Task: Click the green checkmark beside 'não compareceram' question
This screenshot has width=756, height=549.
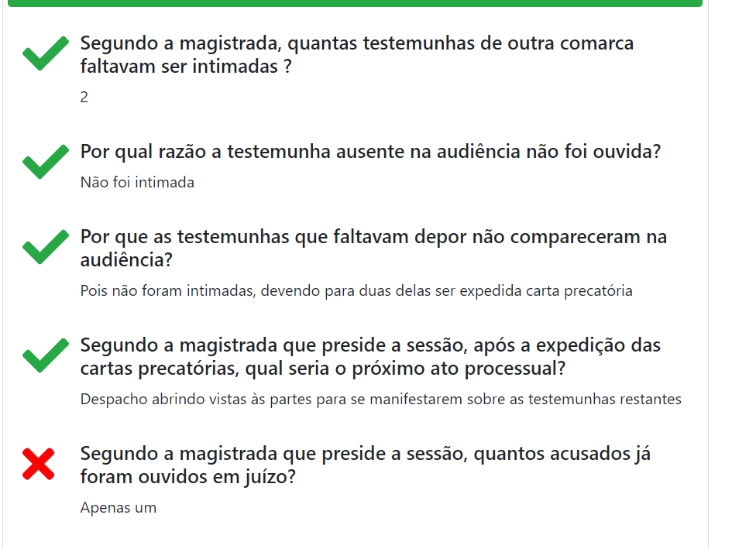Action: (46, 248)
